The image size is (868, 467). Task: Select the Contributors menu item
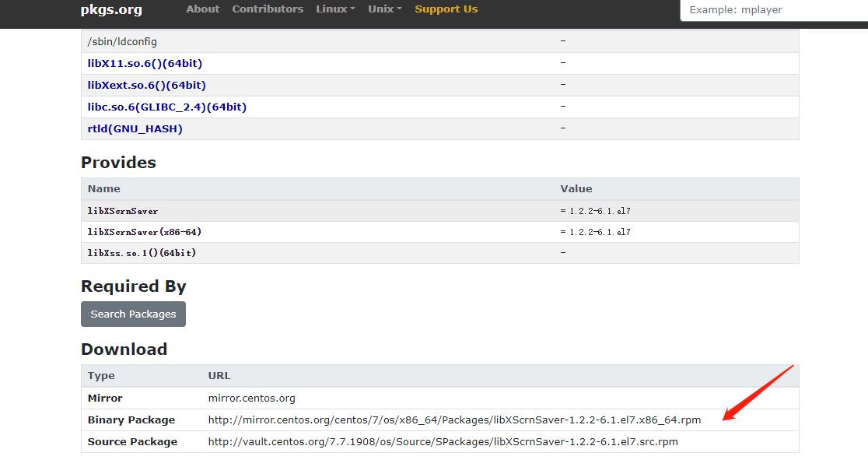(x=268, y=9)
